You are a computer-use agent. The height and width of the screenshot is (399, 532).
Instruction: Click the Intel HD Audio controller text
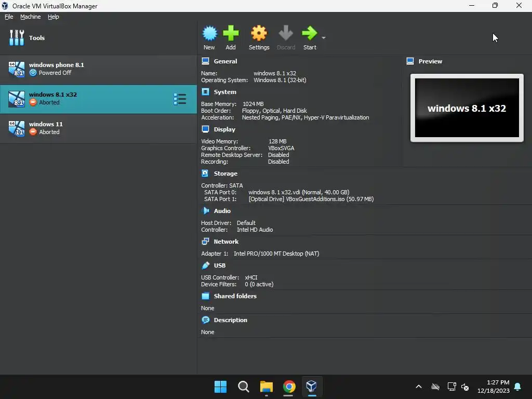(255, 230)
